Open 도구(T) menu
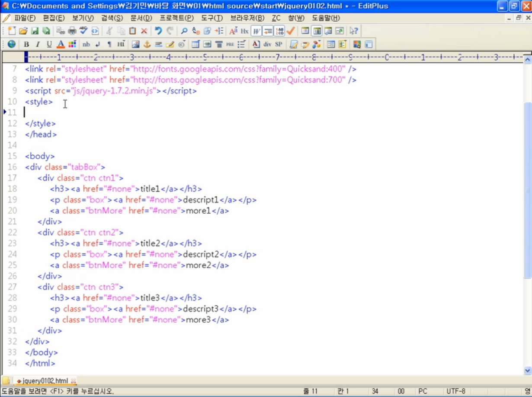 (x=212, y=18)
